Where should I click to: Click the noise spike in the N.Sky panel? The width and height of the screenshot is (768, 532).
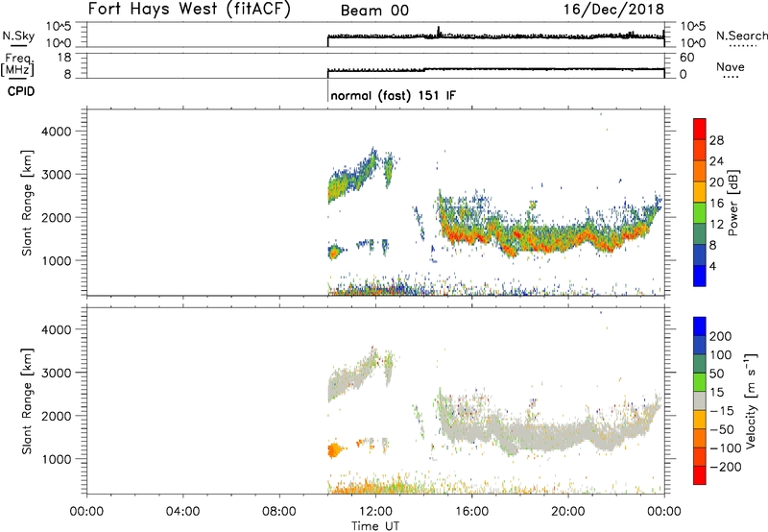click(x=439, y=31)
